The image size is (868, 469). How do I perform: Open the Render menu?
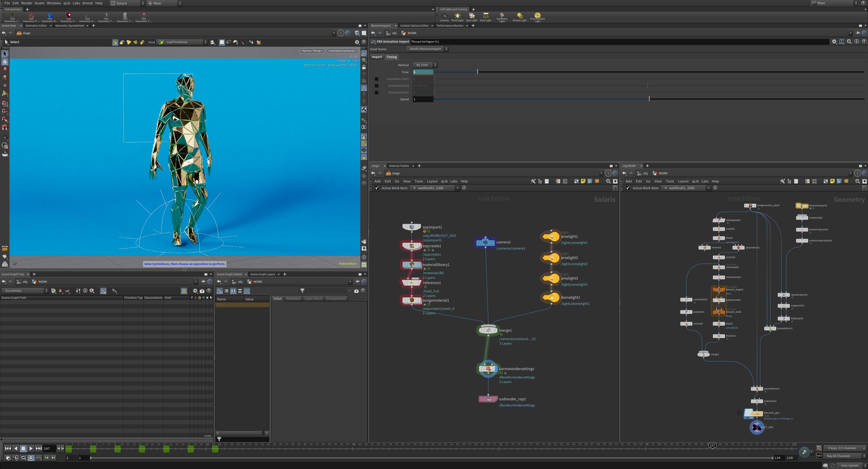tap(27, 3)
